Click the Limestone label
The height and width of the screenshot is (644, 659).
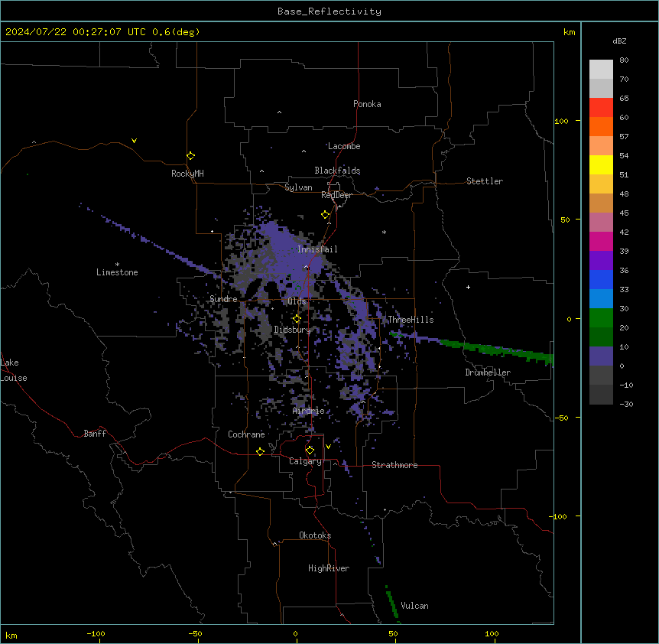coord(117,272)
